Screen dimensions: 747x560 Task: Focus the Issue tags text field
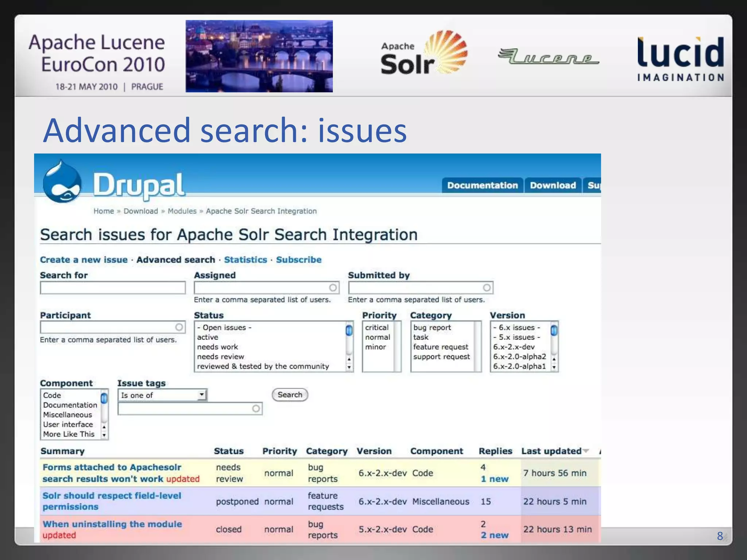(x=190, y=409)
